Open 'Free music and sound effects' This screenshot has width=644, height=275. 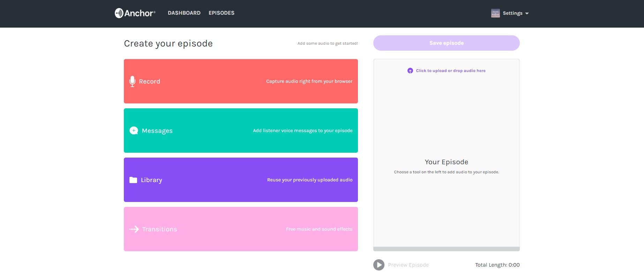tap(319, 229)
